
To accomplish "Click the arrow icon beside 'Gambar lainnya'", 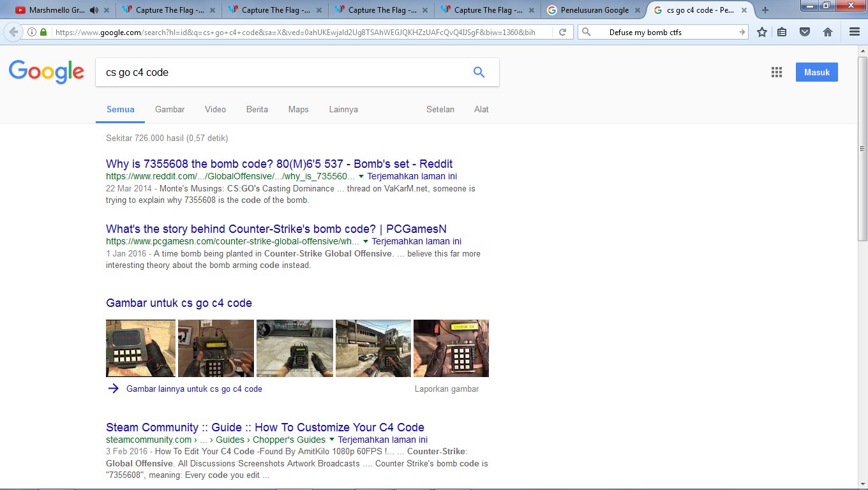I will [x=114, y=389].
